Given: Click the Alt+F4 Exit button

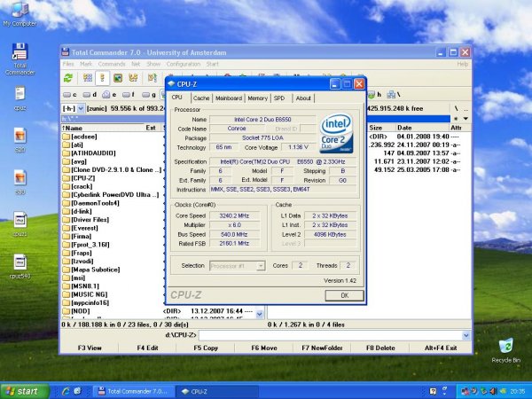Looking at the screenshot, I should tap(441, 348).
